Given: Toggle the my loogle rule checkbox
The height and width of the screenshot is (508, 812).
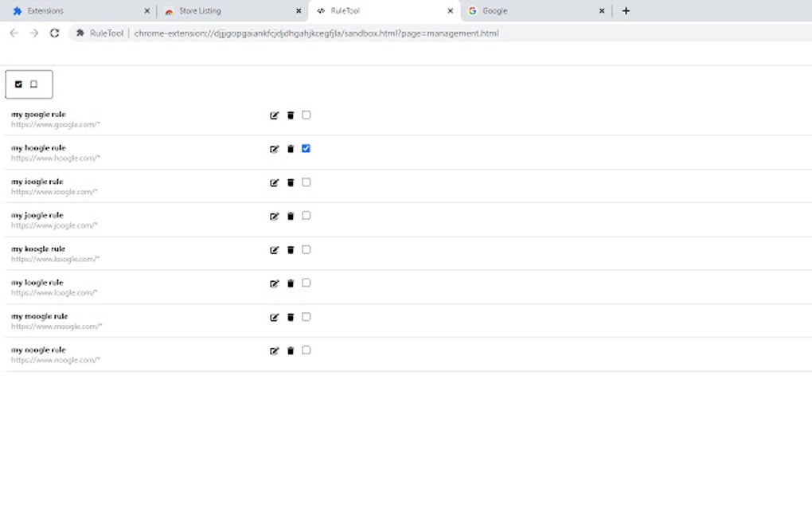Looking at the screenshot, I should [306, 283].
